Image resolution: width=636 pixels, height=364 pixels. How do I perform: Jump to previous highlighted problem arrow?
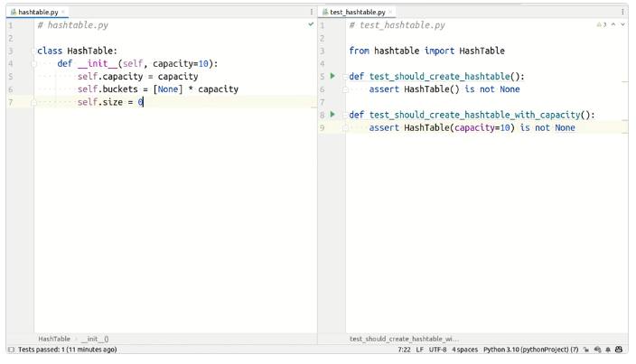click(x=613, y=24)
